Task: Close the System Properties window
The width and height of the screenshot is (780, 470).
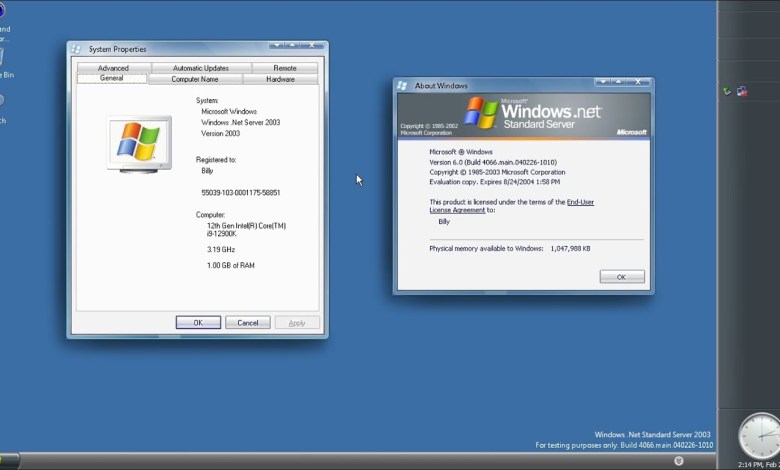Action: pos(311,45)
